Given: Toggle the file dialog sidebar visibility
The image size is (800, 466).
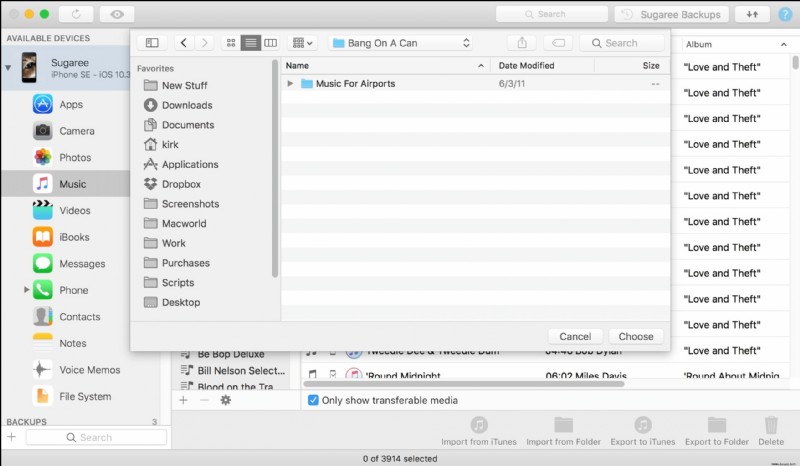Looking at the screenshot, I should (152, 43).
